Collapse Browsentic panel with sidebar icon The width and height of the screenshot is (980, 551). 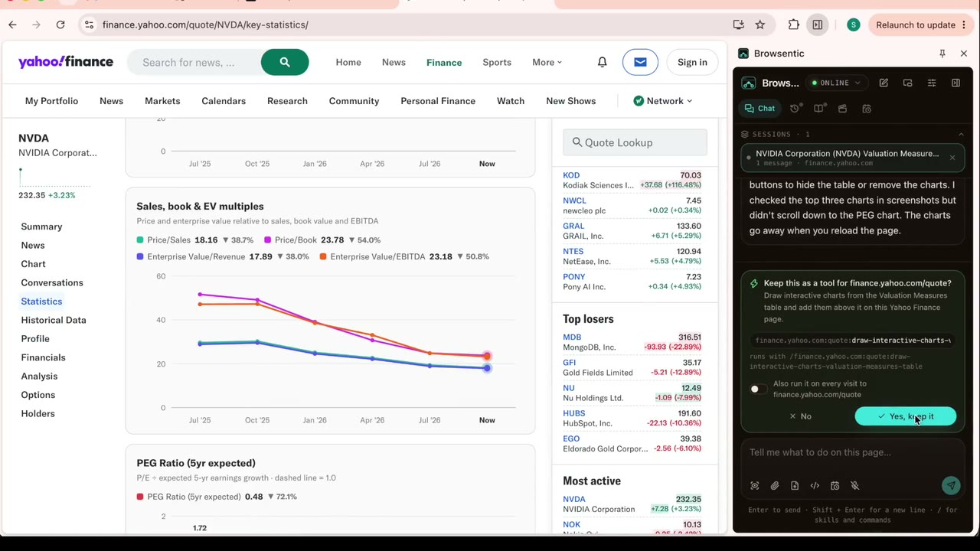(x=955, y=83)
